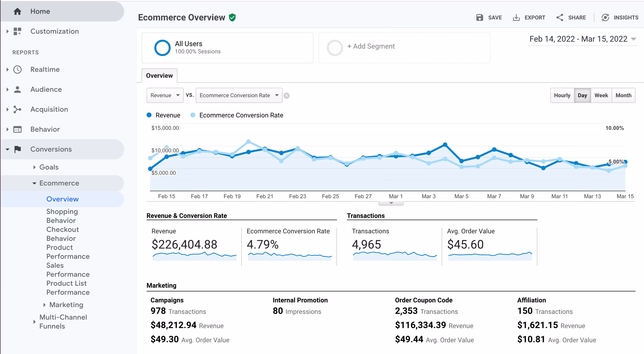
Task: Click the Acquisition arrows icon
Action: [17, 109]
